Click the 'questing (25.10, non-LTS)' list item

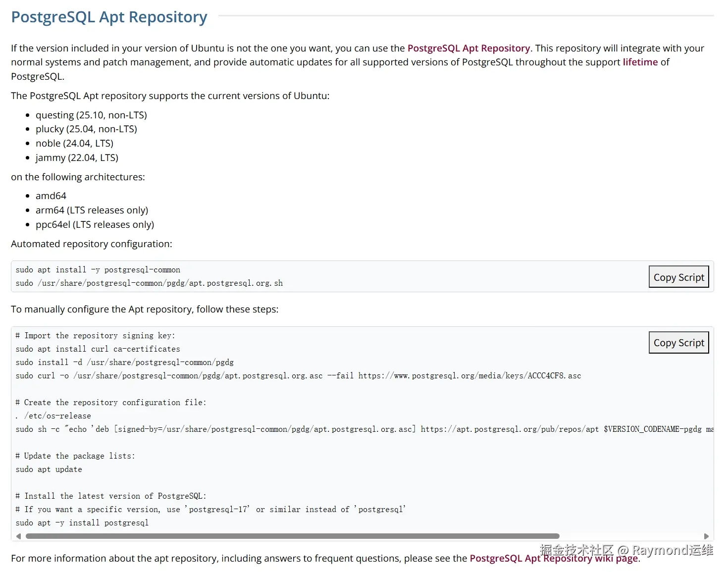(91, 115)
